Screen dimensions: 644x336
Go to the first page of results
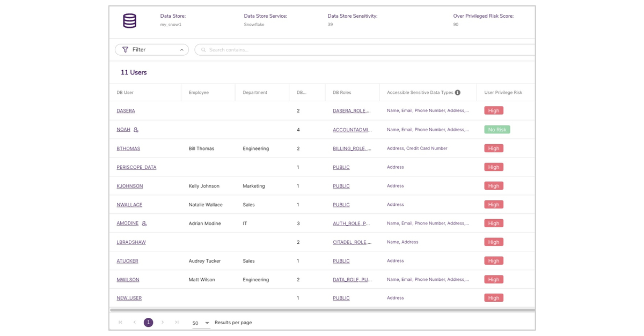tap(120, 323)
